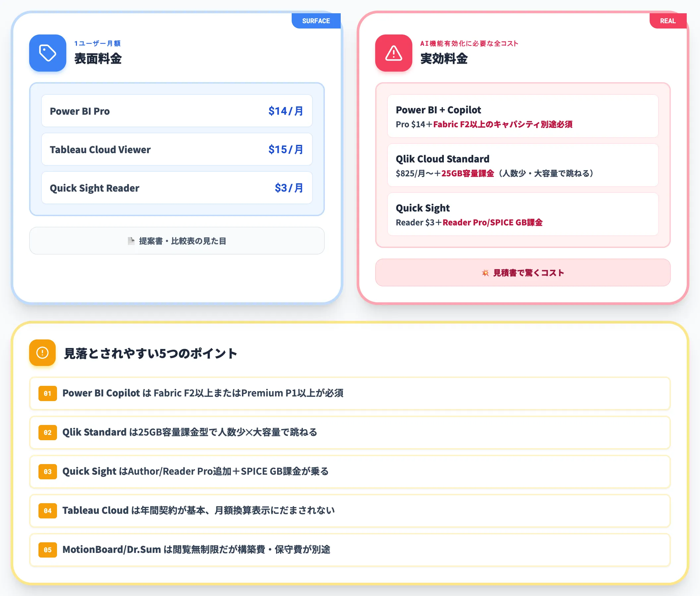
Task: Click the red Reader Pro/SPICE GB課金 text
Action: (x=493, y=222)
